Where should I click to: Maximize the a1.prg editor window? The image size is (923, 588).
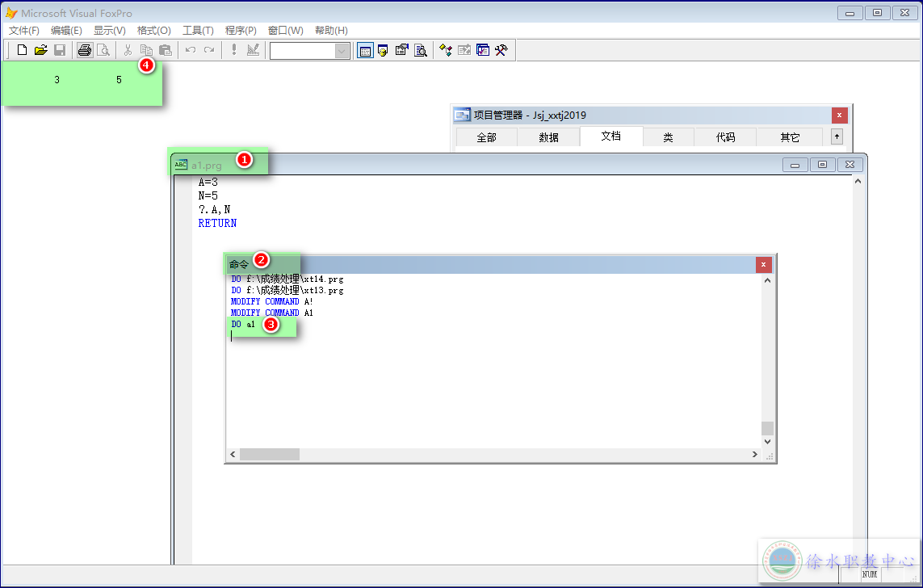point(822,165)
